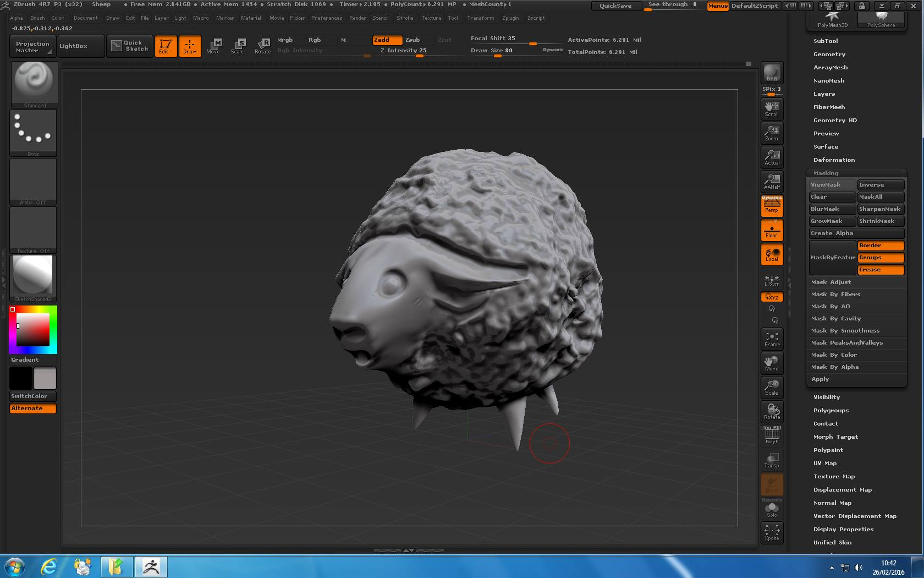Click the right shelf Move view icon
This screenshot has height=578, width=924.
[772, 363]
